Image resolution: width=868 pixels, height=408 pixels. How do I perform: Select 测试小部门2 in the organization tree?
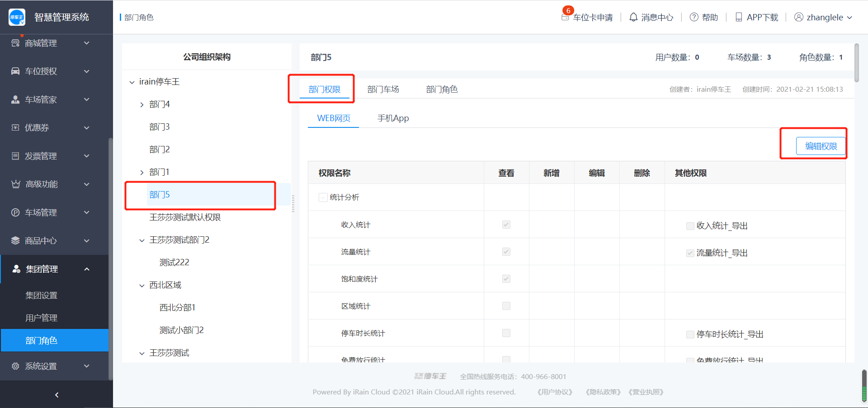click(x=182, y=330)
